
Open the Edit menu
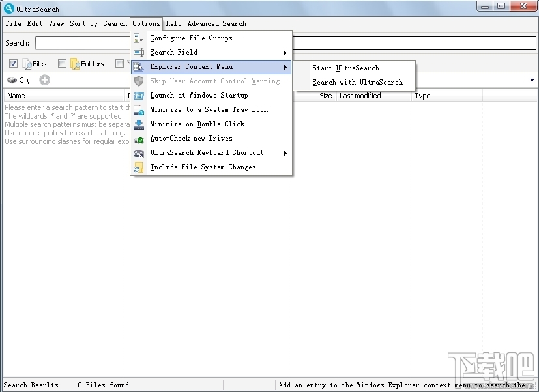click(35, 23)
